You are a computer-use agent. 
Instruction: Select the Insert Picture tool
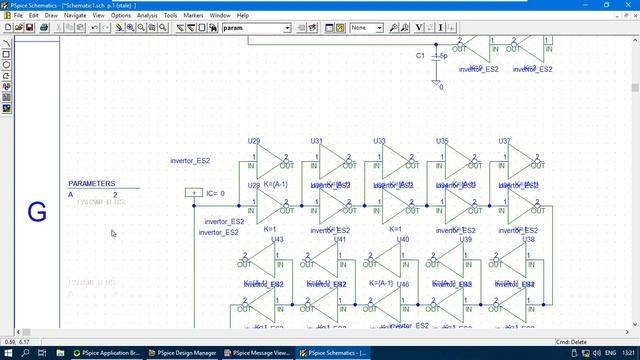7,108
